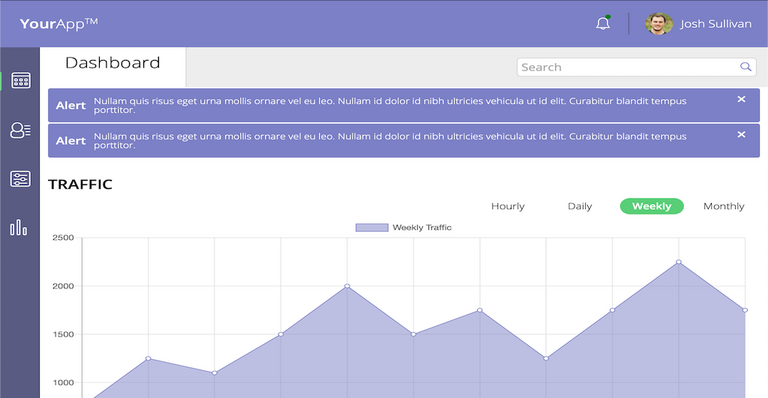
Task: Focus the Search input field
Action: point(636,67)
